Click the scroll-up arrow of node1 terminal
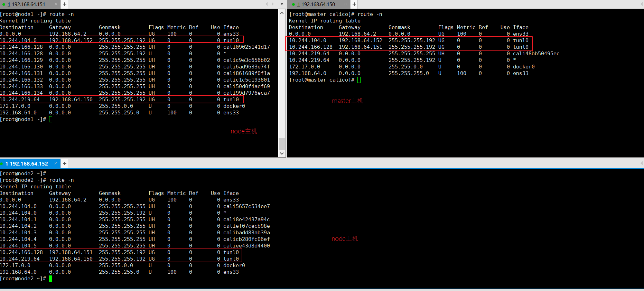The width and height of the screenshot is (644, 291). tap(282, 13)
